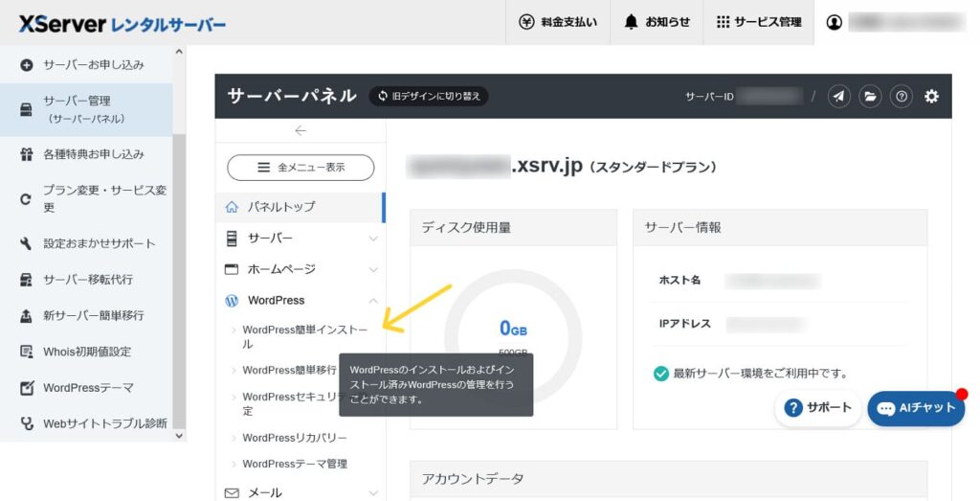Open 設定おまかせサポート wrench item
The height and width of the screenshot is (501, 980).
pyautogui.click(x=86, y=243)
